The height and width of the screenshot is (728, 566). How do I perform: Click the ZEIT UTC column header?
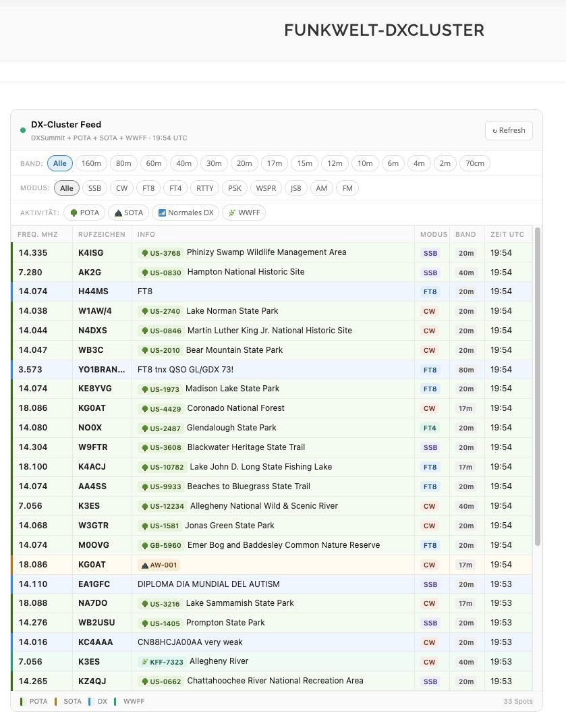tap(507, 235)
